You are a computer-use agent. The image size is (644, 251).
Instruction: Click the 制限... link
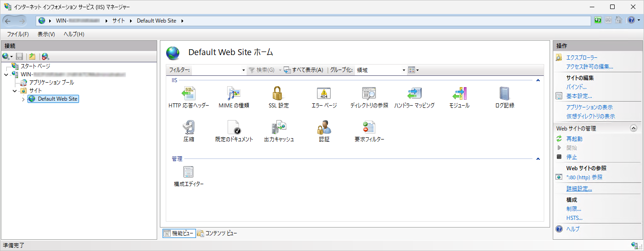pyautogui.click(x=574, y=209)
